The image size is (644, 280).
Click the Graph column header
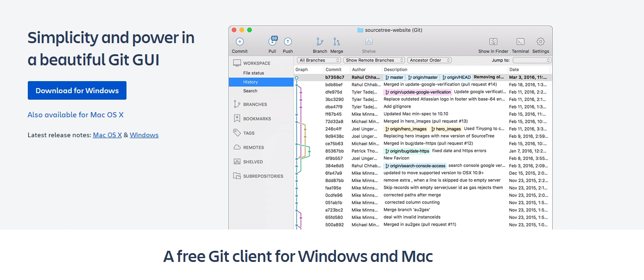click(x=302, y=70)
